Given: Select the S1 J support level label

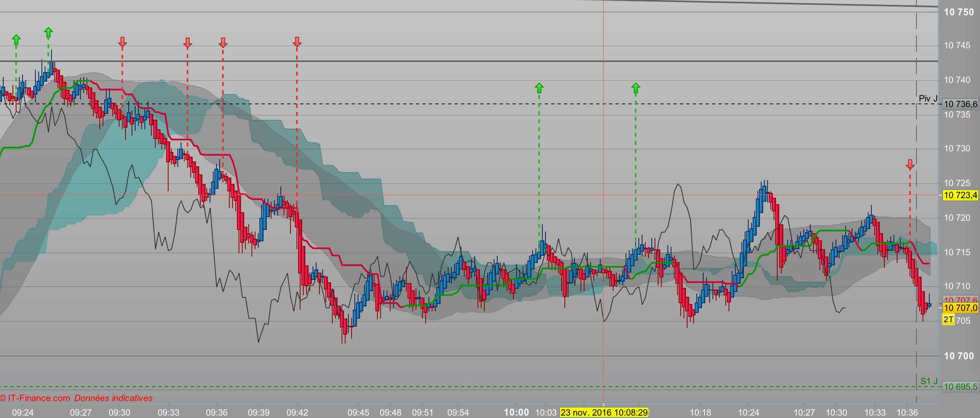Looking at the screenshot, I should click(929, 381).
